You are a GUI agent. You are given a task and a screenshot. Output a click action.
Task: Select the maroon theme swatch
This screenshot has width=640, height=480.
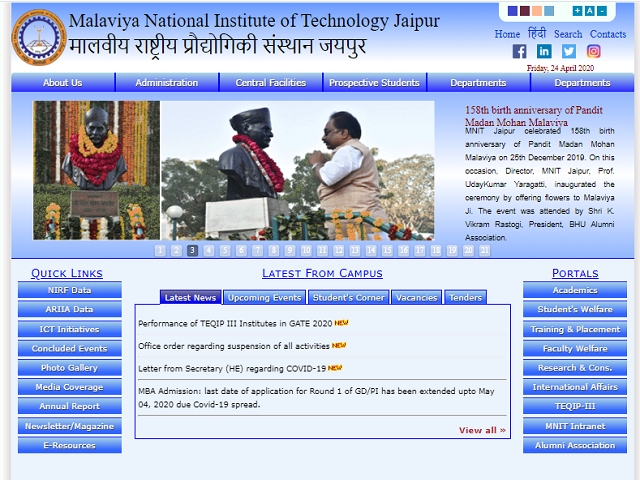point(525,11)
